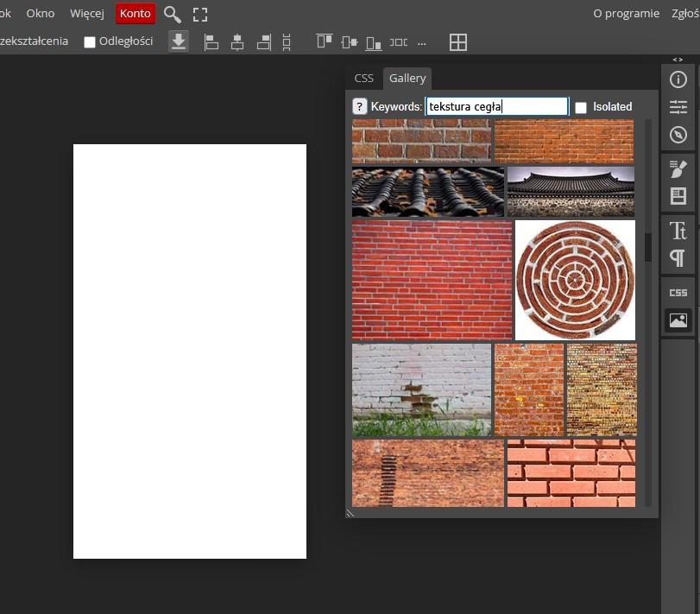Open the Paragraph panel icon

[678, 258]
